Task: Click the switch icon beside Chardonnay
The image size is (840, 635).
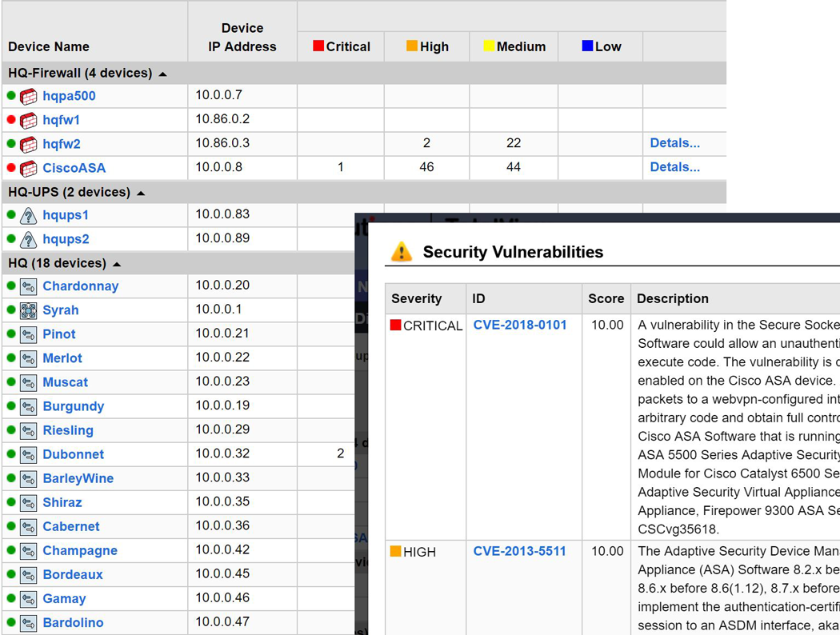Action: (x=29, y=286)
